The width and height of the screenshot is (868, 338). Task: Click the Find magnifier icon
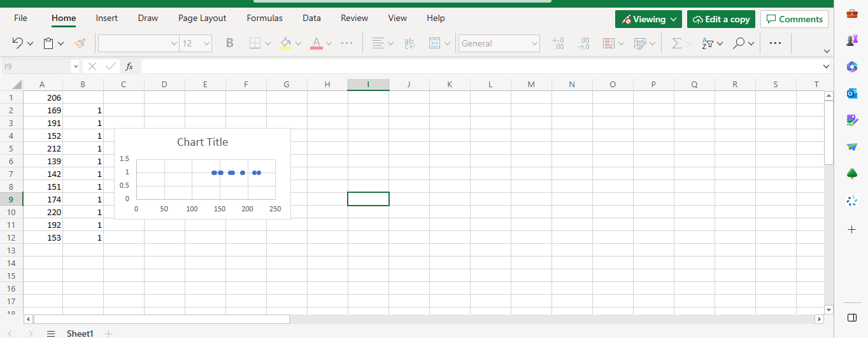coord(739,43)
